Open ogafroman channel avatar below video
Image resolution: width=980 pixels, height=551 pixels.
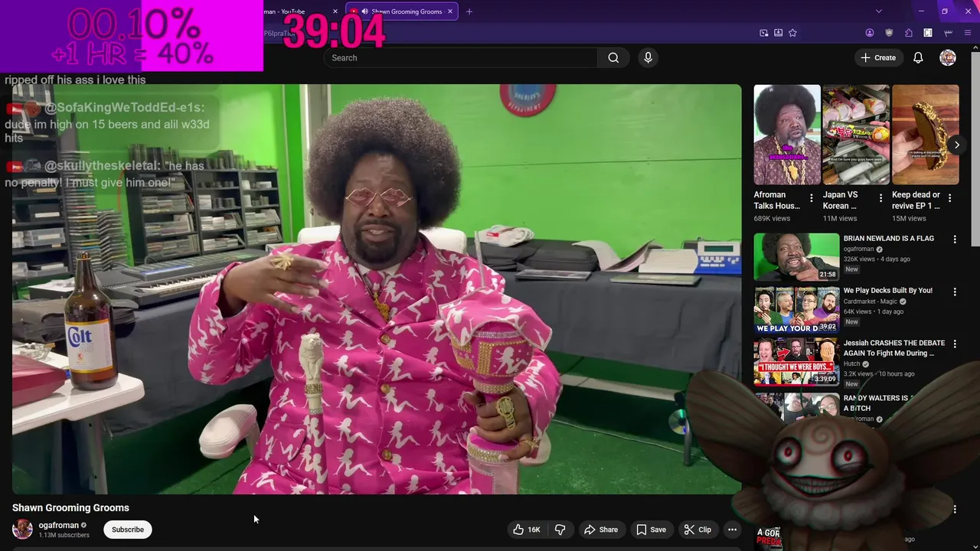(x=22, y=529)
